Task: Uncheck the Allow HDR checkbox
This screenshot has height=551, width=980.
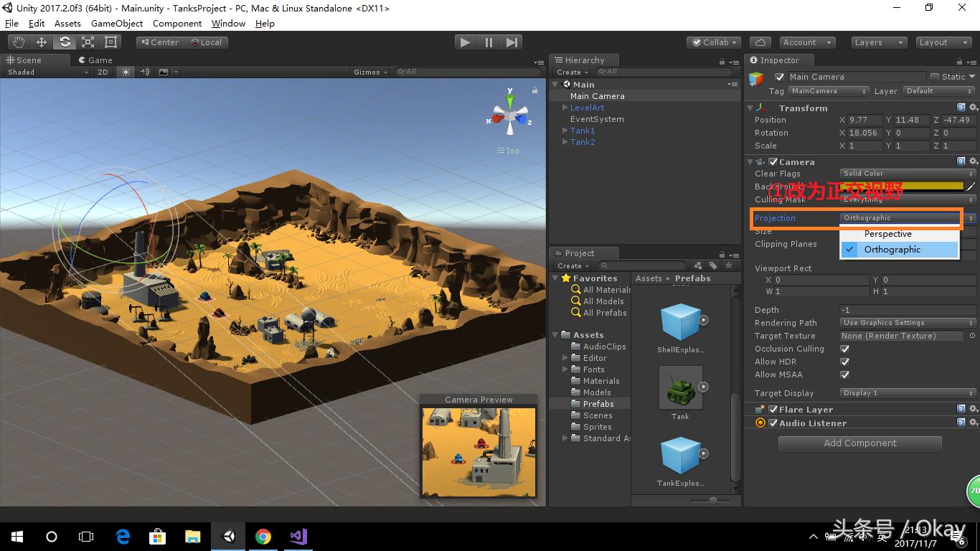Action: [x=844, y=362]
